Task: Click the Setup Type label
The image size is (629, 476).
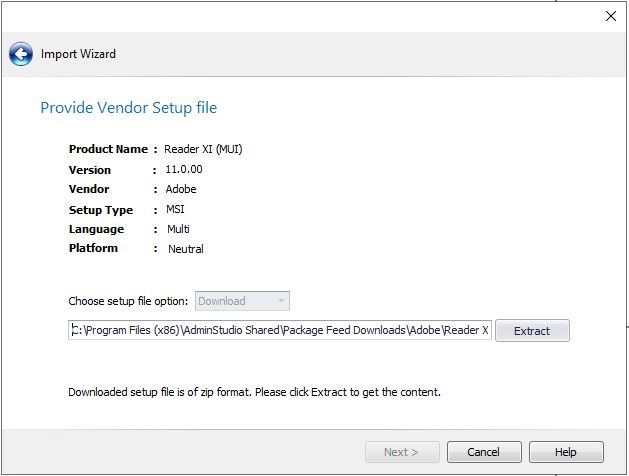Action: pyautogui.click(x=100, y=210)
